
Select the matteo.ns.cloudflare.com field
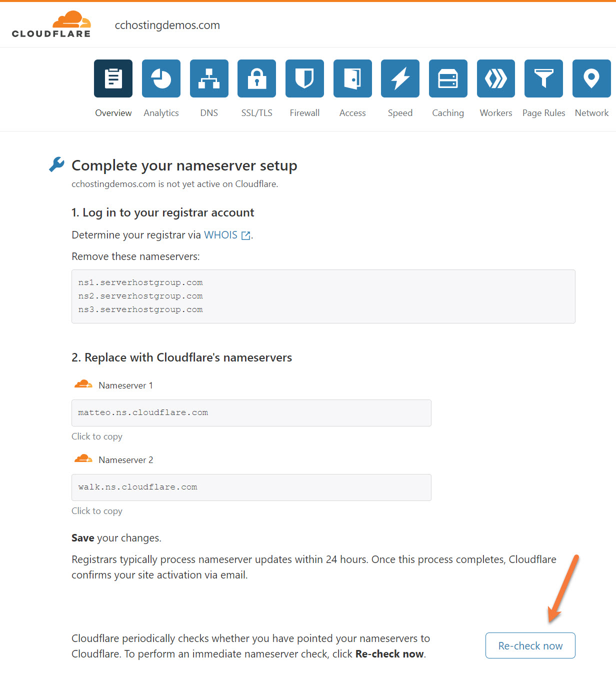click(251, 412)
